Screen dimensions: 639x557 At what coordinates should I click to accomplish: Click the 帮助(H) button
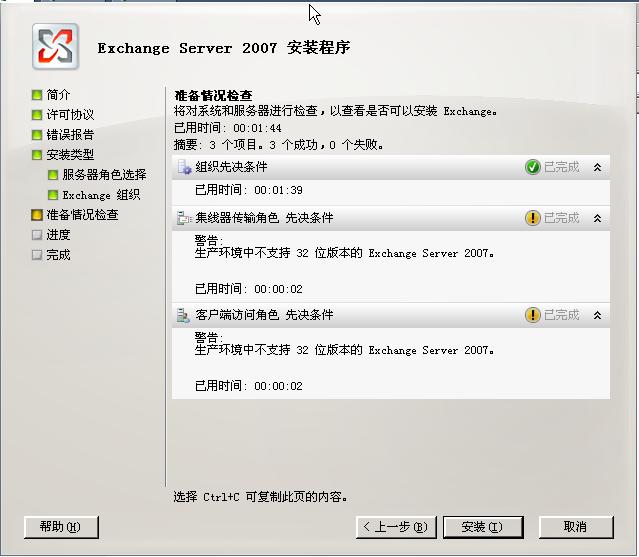click(x=61, y=527)
